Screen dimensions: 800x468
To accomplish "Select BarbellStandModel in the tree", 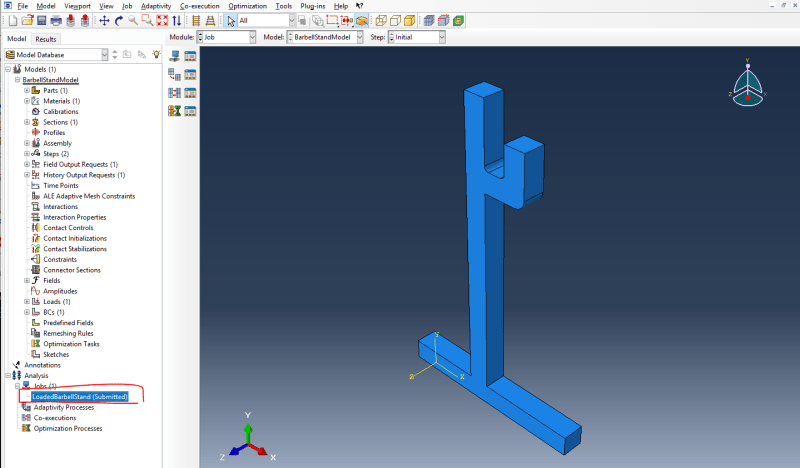I will pyautogui.click(x=51, y=80).
